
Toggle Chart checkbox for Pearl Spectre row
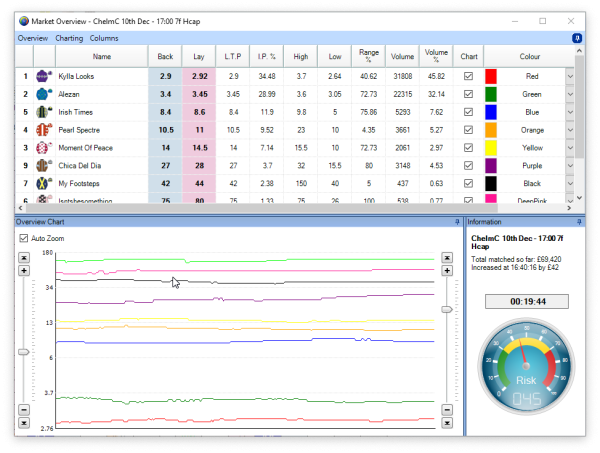point(468,130)
